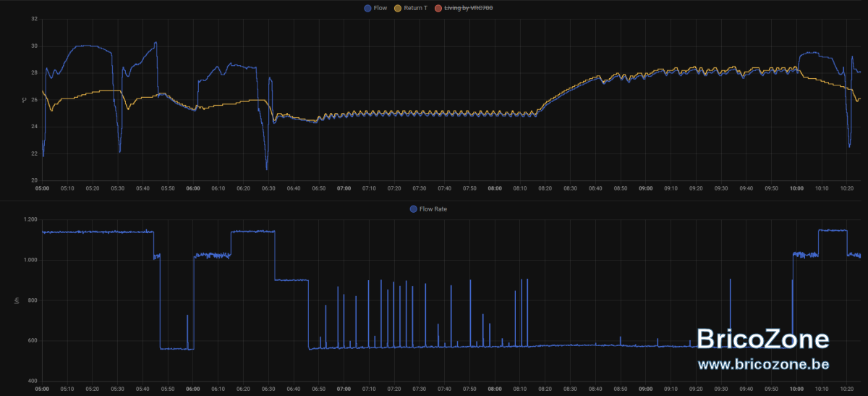Open the www.bricozone.be watermark link
868x396 pixels.
tap(763, 364)
